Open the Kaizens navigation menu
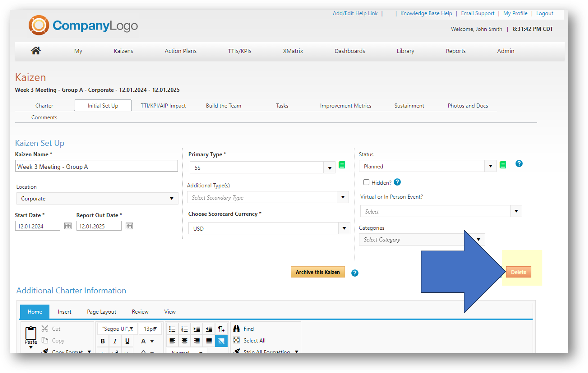Viewport: 588px width, 373px height. click(123, 51)
